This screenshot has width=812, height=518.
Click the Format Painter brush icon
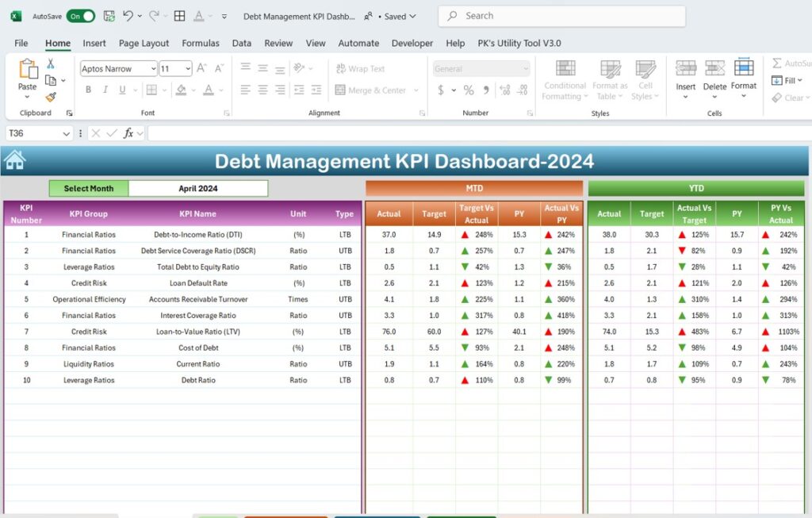coord(51,97)
